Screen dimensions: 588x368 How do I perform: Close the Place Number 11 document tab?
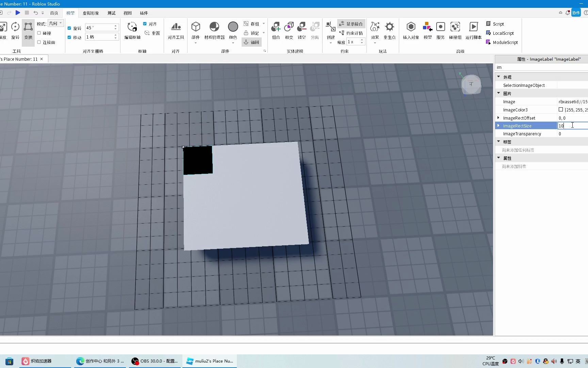(42, 59)
